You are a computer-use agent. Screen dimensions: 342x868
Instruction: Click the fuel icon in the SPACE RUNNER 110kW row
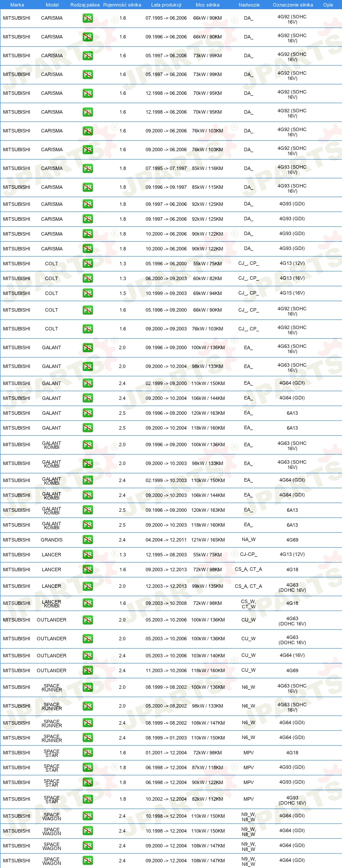(87, 738)
